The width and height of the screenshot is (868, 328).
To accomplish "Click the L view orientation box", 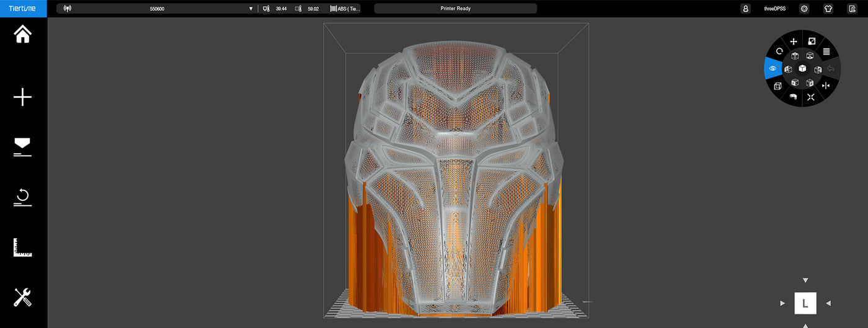I will [x=805, y=303].
